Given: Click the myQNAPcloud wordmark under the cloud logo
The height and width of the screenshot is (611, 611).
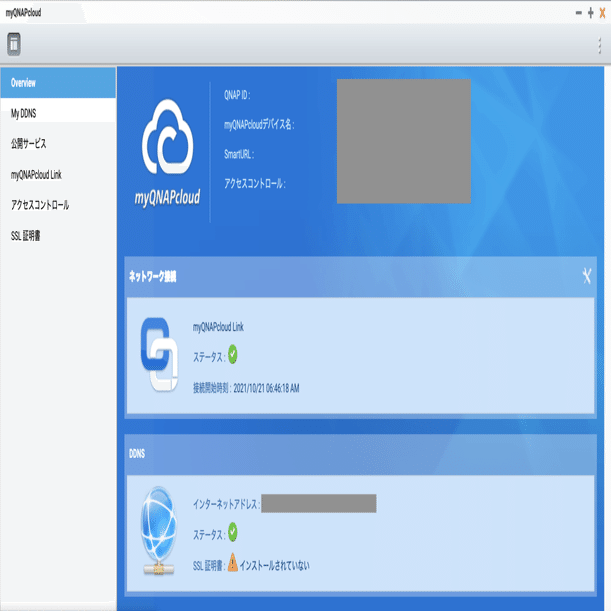Looking at the screenshot, I should pos(168,197).
